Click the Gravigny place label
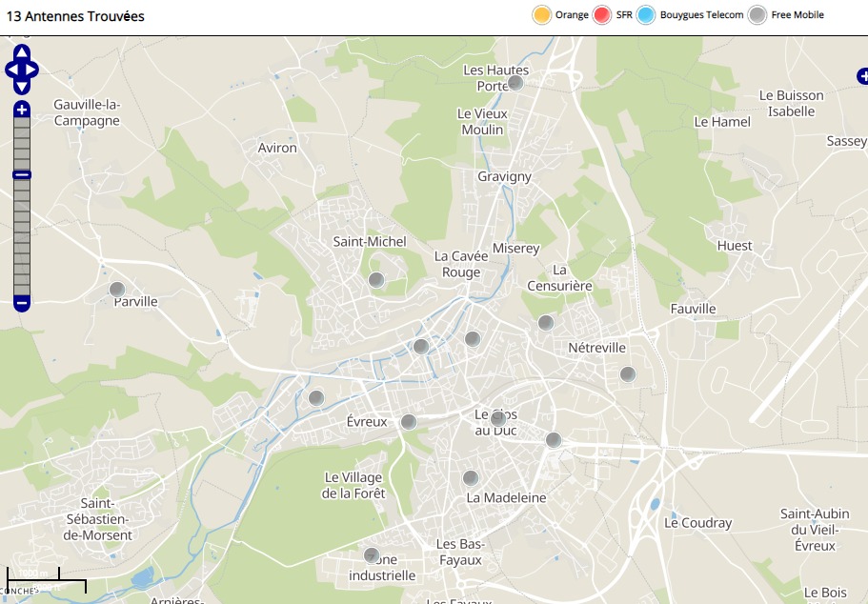 504,177
